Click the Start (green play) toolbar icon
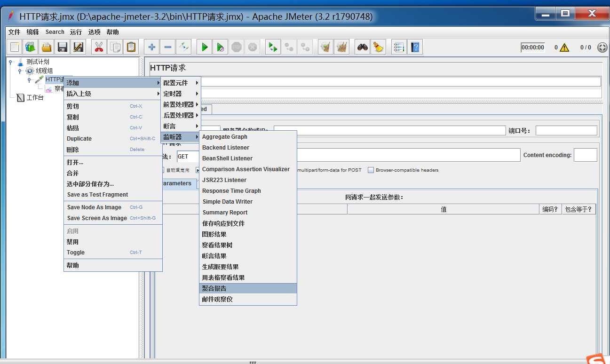This screenshot has width=610, height=364. (x=205, y=47)
